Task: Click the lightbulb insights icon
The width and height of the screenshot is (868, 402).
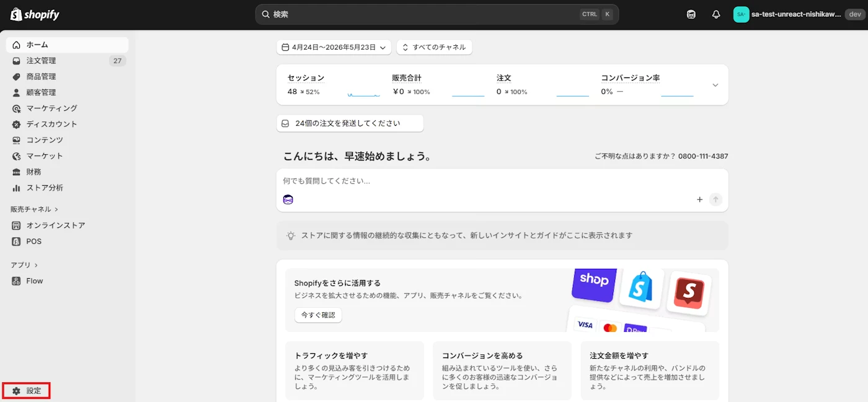Action: pyautogui.click(x=291, y=235)
